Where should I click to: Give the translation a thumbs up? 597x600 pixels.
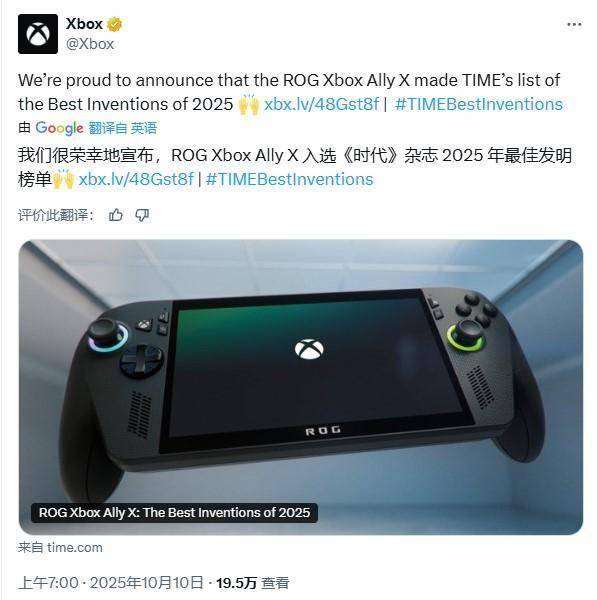(x=116, y=215)
